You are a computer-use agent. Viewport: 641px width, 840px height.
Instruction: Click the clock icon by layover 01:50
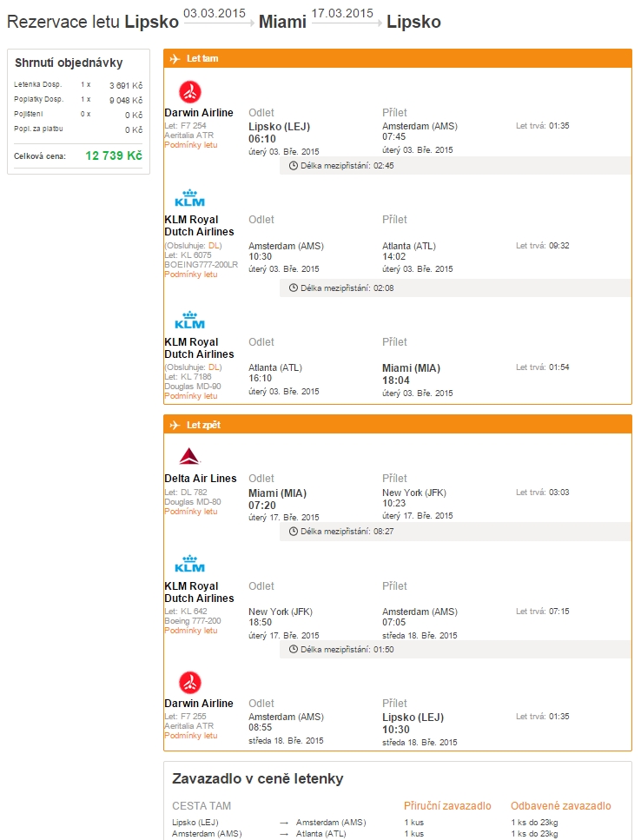[x=293, y=649]
